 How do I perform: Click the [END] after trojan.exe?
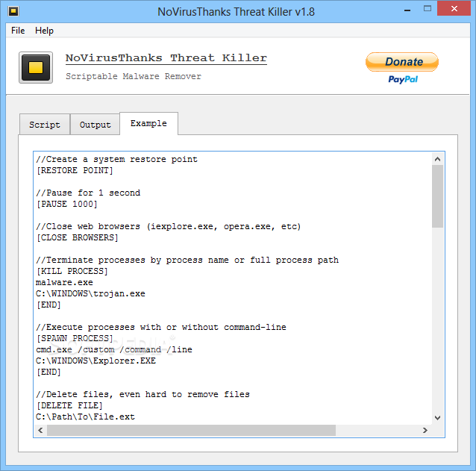click(x=48, y=305)
